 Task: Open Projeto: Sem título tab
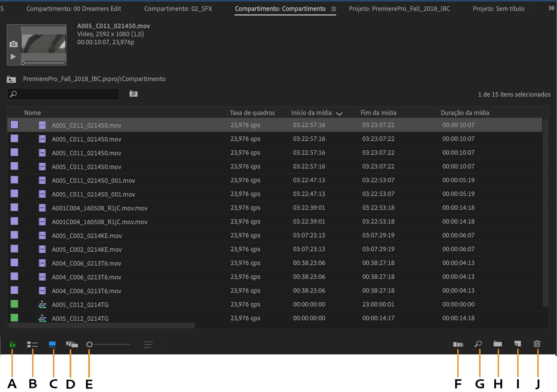[x=498, y=9]
